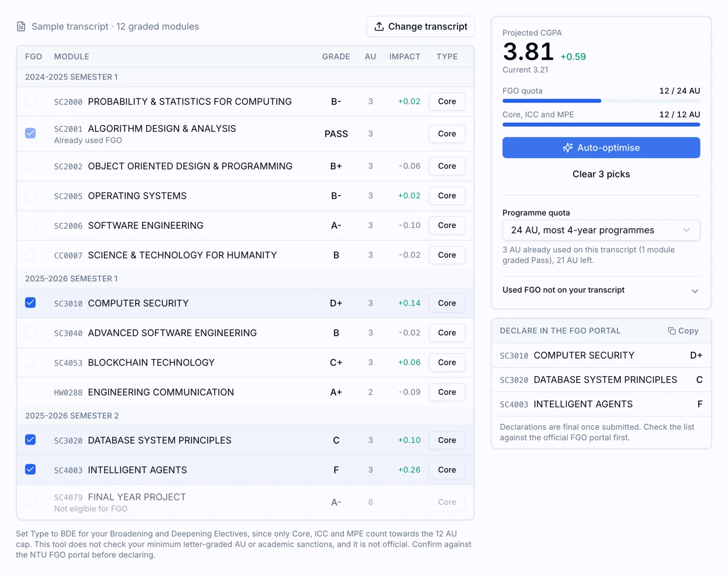
Task: Expand Used FGO not on your transcript
Action: click(601, 290)
